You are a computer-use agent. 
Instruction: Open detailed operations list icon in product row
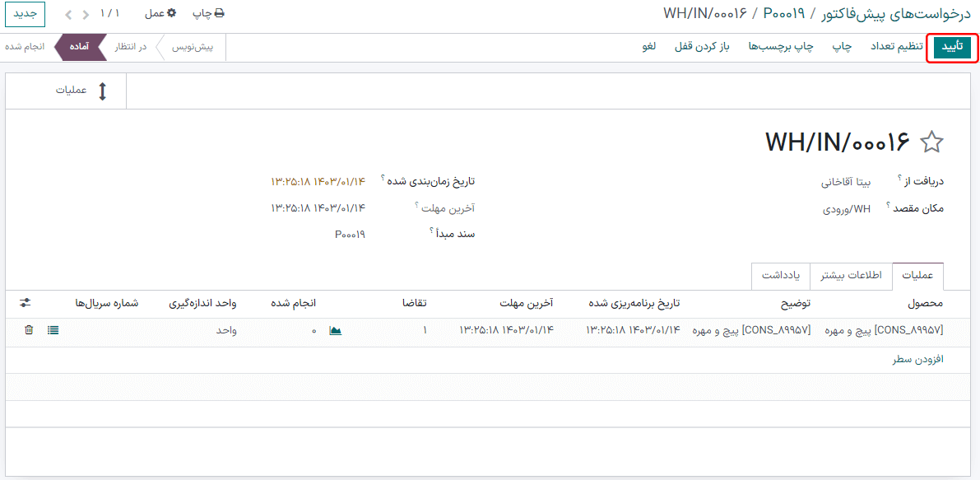tap(53, 330)
